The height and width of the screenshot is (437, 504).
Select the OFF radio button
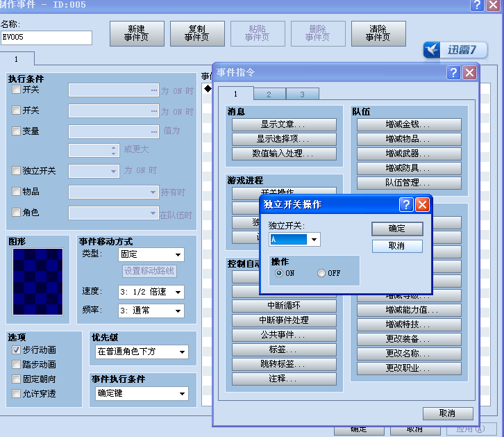(x=321, y=273)
